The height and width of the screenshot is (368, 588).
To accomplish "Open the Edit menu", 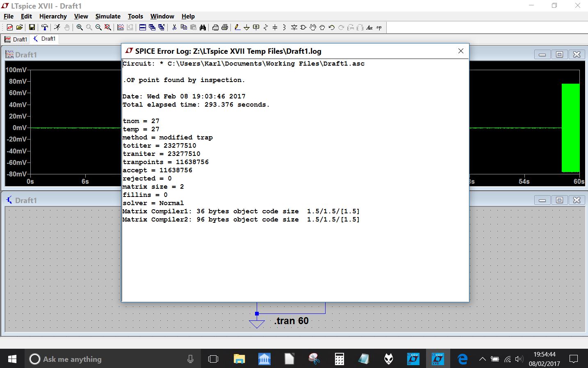I will coord(26,16).
